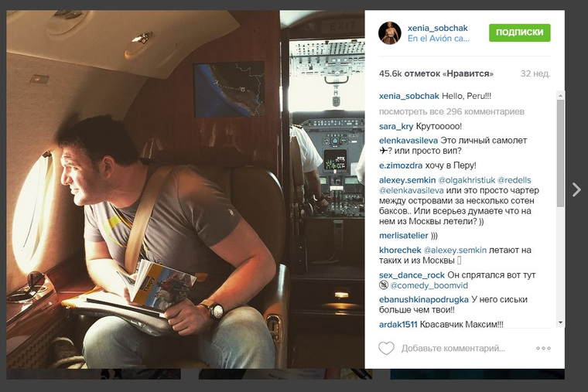This screenshot has width=588, height=392.
Task: Click the @olgakhristiuk mention link
Action: [467, 180]
